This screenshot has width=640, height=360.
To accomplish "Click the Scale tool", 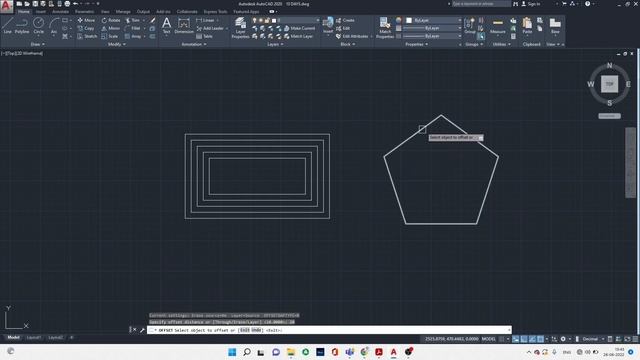I will [110, 36].
